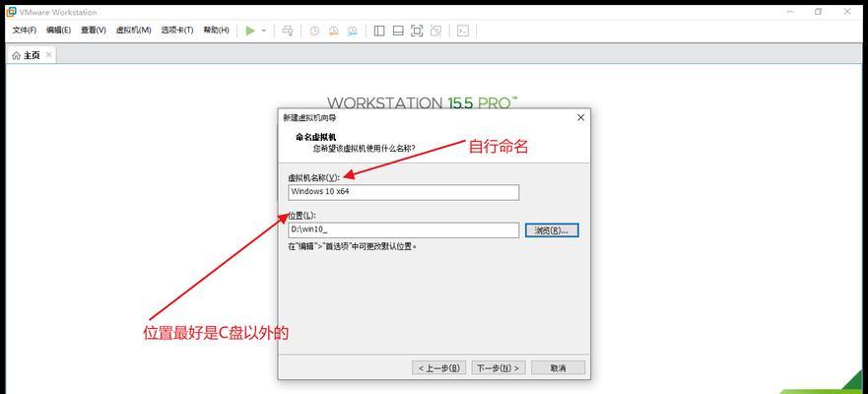Click the virtual machine name input field
The width and height of the screenshot is (868, 394).
tap(404, 192)
